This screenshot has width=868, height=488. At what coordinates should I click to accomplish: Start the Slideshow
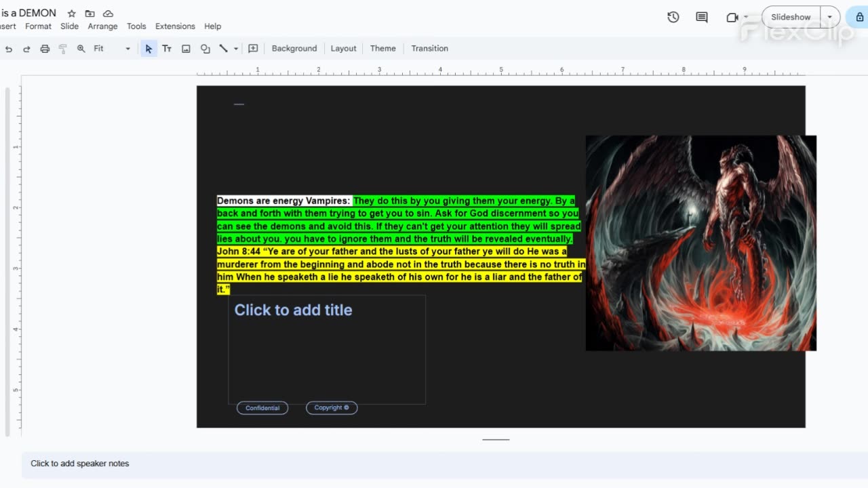coord(791,18)
